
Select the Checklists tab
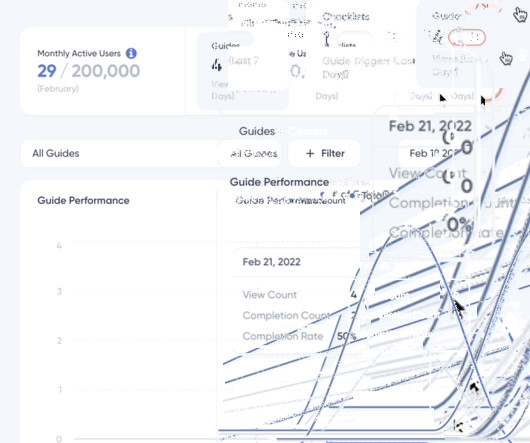tap(345, 16)
